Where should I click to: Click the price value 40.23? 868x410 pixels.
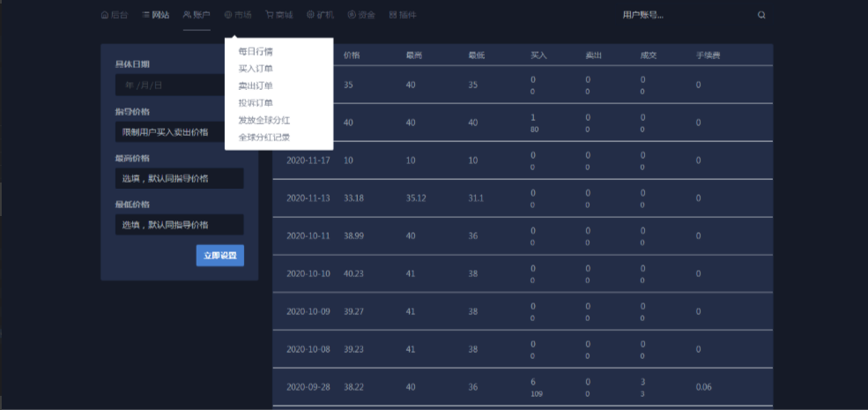coord(353,273)
